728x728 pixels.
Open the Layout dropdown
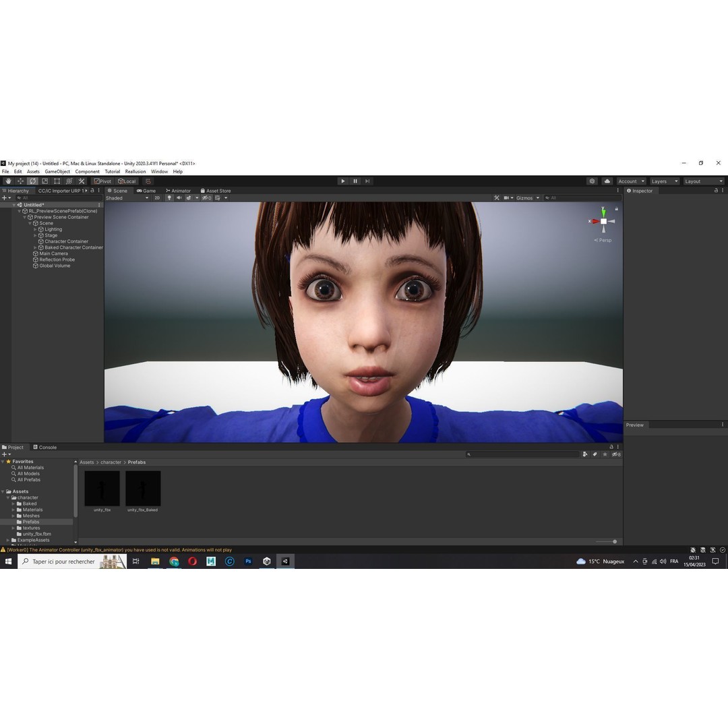point(703,181)
